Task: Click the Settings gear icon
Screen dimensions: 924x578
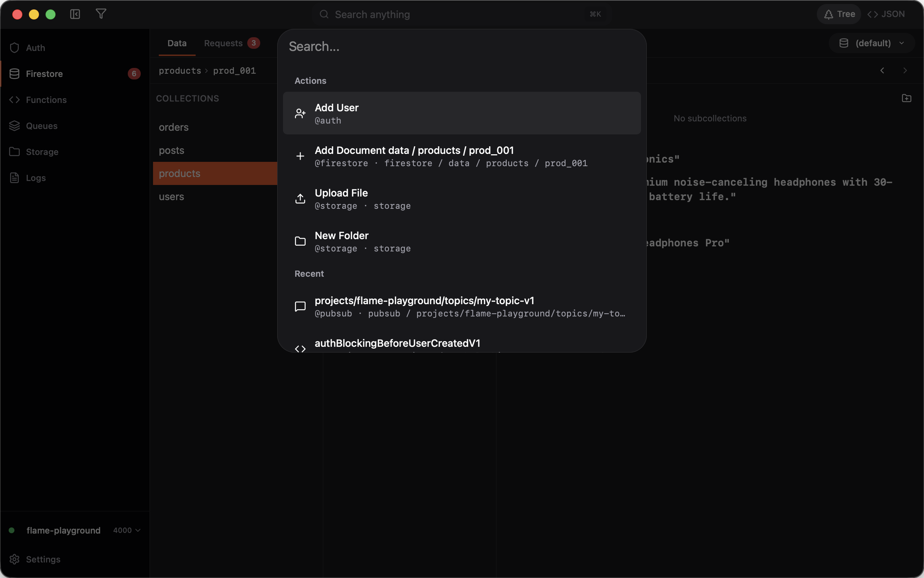Action: click(x=14, y=559)
